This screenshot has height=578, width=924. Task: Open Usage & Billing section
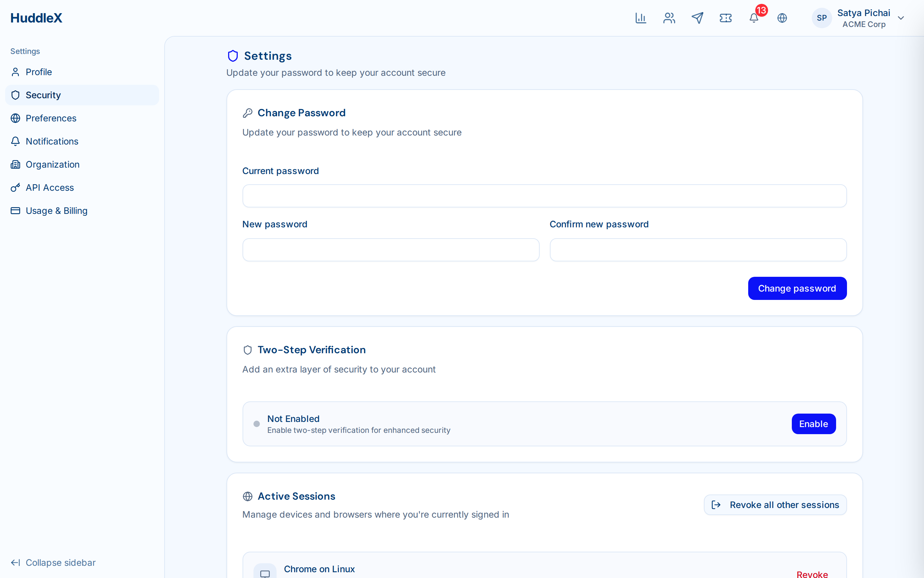(82, 211)
